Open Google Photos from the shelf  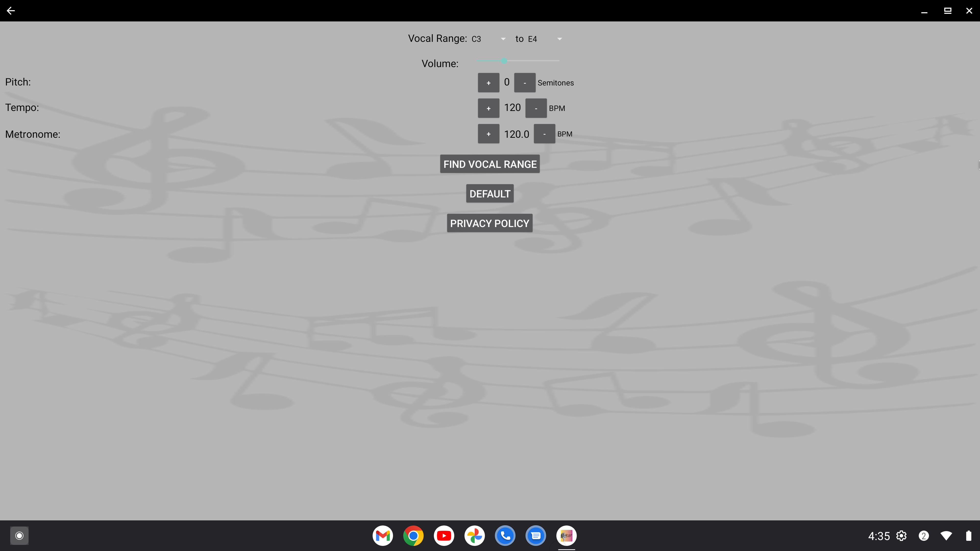coord(474,536)
